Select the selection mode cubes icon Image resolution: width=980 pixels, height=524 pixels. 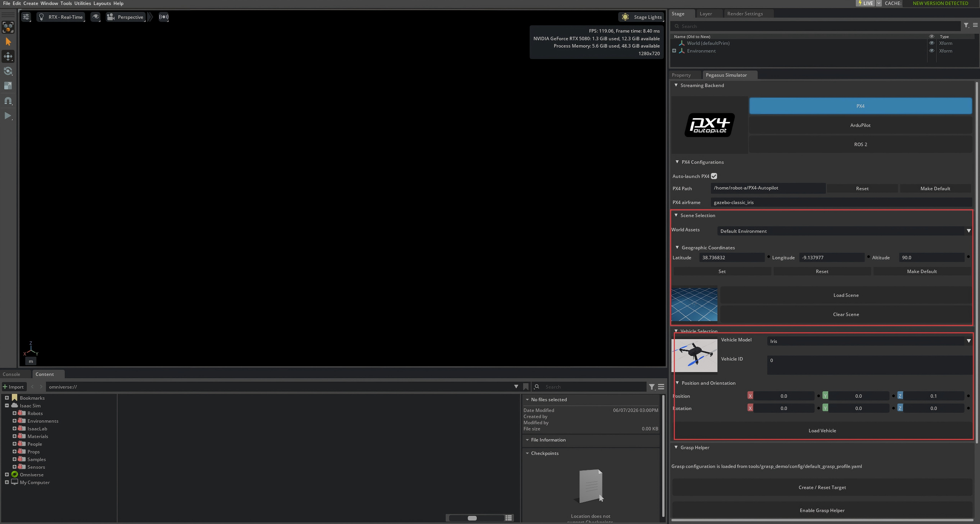8,27
